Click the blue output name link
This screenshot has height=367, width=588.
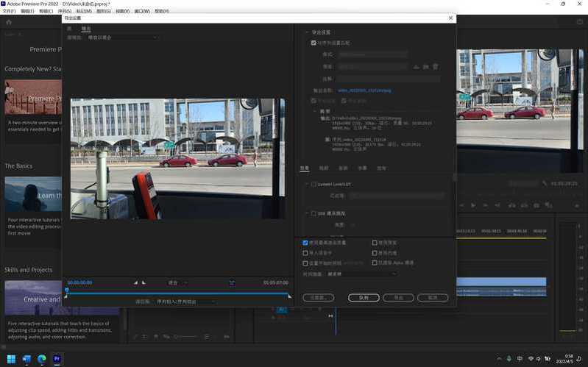[x=364, y=90]
